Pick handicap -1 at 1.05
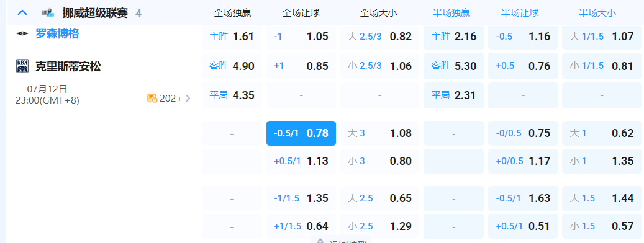The image size is (644, 243). coord(301,37)
